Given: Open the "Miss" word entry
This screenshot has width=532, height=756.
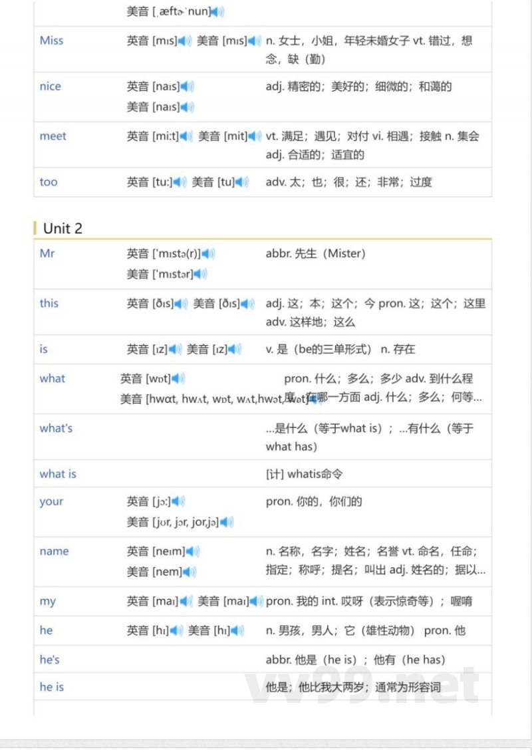Looking at the screenshot, I should (51, 41).
